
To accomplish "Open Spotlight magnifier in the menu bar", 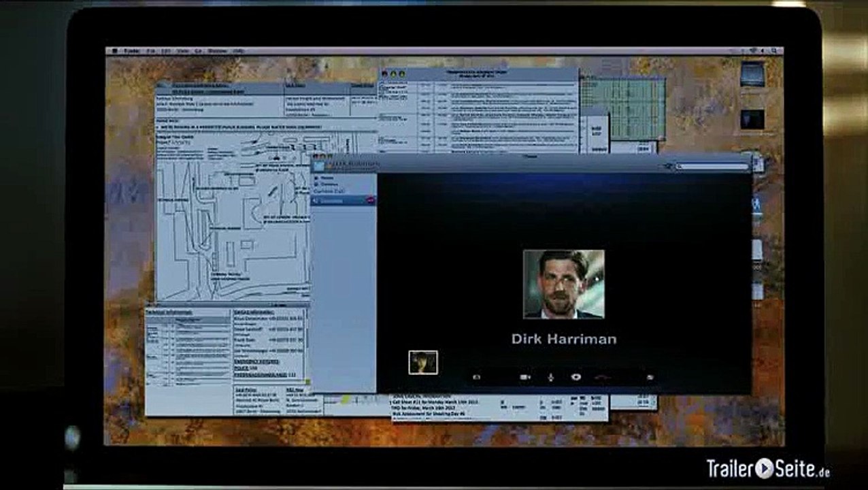I will [774, 51].
